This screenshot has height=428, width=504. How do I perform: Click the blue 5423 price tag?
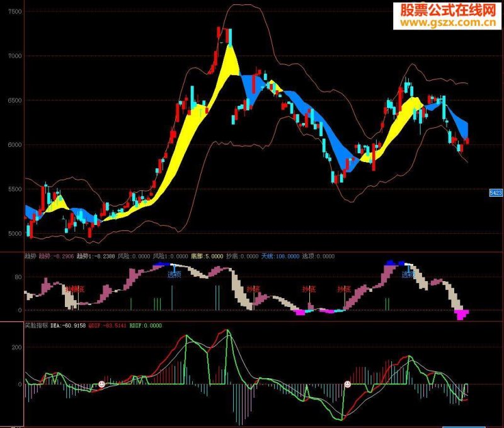click(495, 193)
